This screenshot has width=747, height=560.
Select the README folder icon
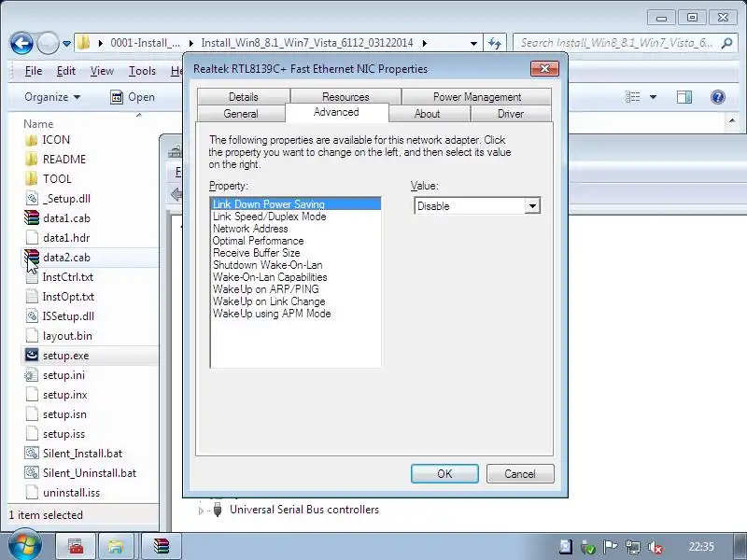pyautogui.click(x=32, y=160)
